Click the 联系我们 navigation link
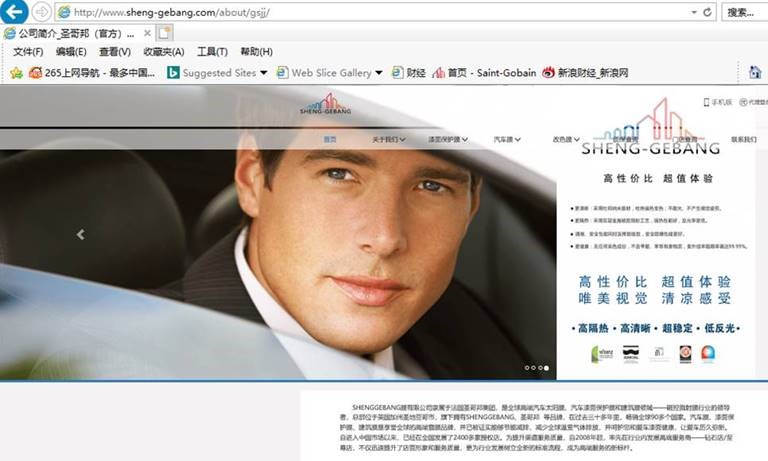 (743, 140)
